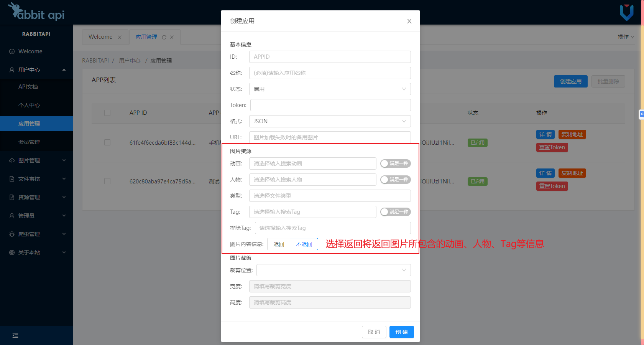Click the 创建应用 button on the page

click(571, 81)
